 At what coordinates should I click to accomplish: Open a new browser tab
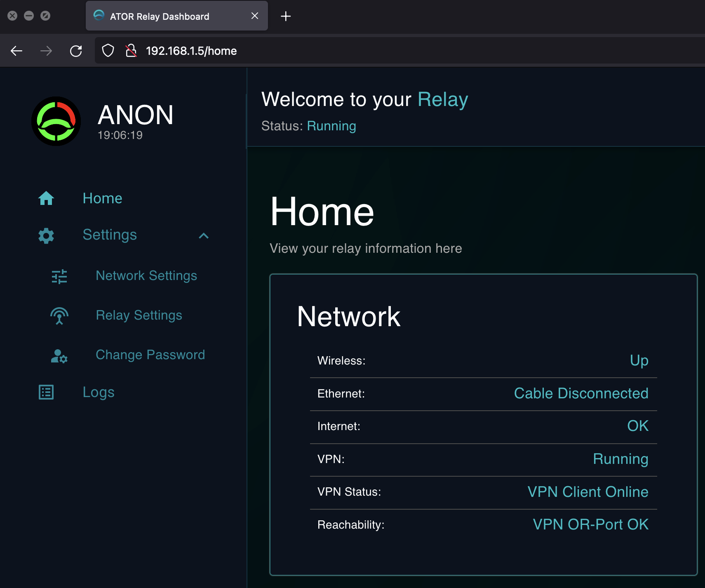pyautogui.click(x=286, y=16)
